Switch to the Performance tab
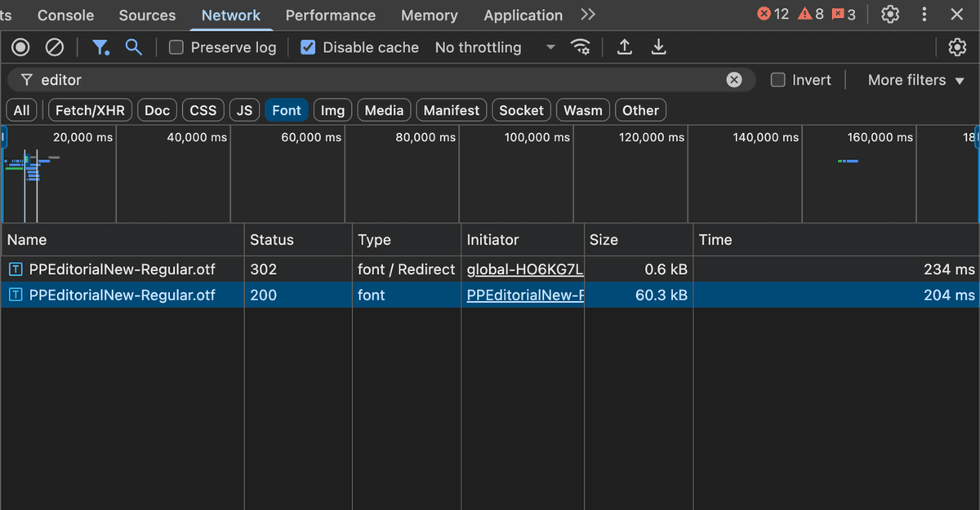Viewport: 980px width, 510px height. [331, 15]
